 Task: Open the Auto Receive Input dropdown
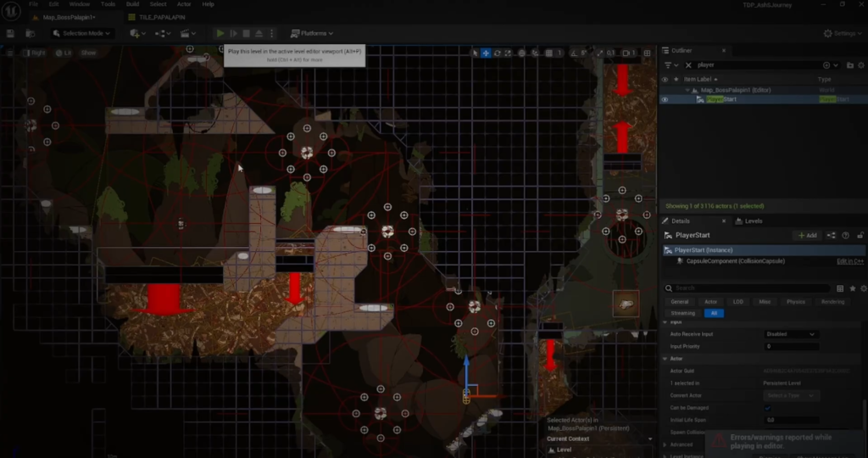point(790,334)
